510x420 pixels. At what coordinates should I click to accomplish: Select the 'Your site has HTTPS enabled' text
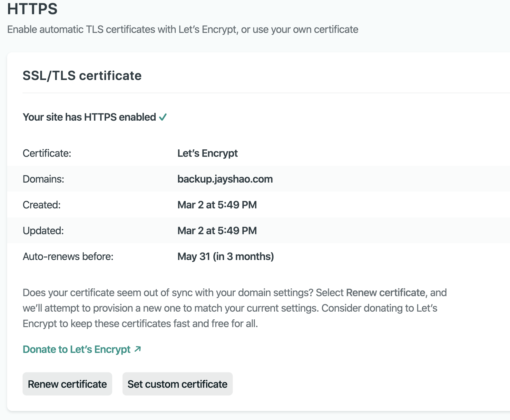coord(89,117)
